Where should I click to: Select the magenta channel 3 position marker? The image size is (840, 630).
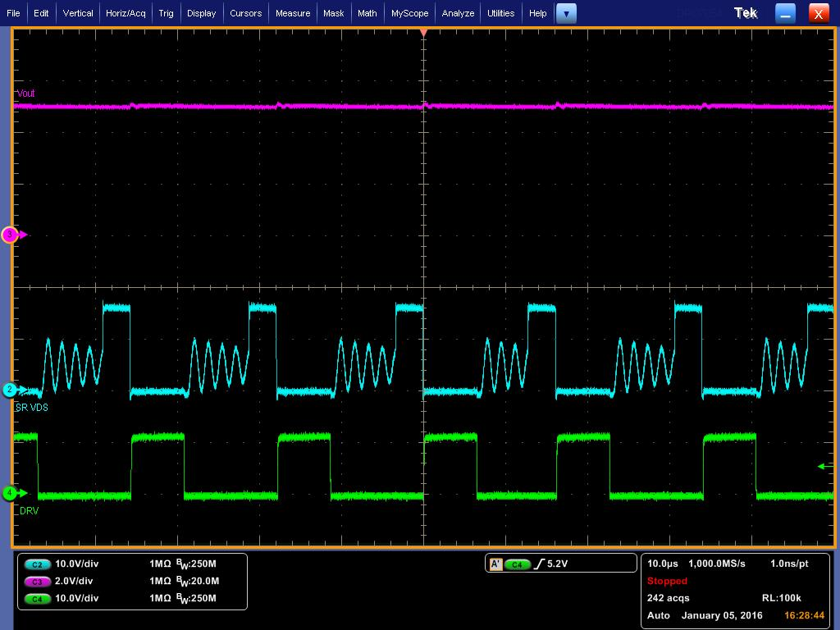coord(11,235)
